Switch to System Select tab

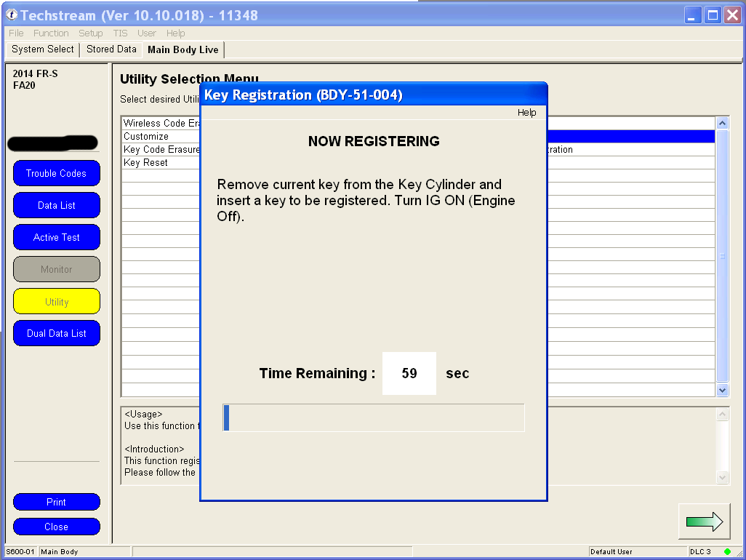[x=43, y=49]
